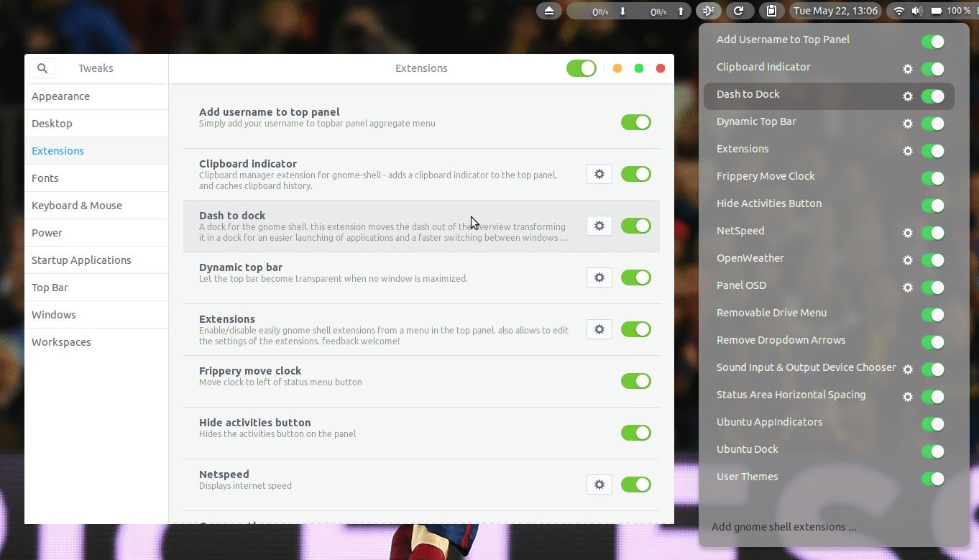Image resolution: width=979 pixels, height=560 pixels.
Task: Click gear next to Panel OSD in menu
Action: [x=908, y=288]
